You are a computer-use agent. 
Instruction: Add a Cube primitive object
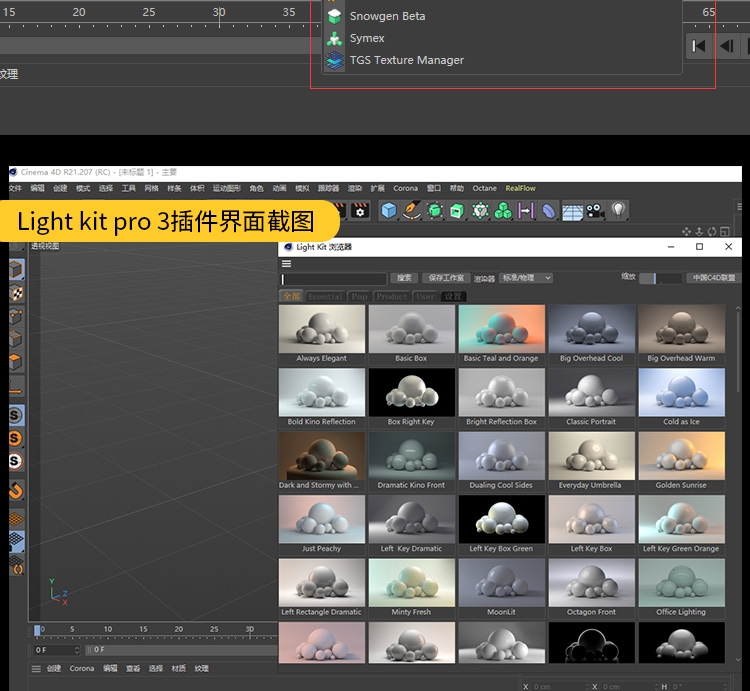point(389,210)
